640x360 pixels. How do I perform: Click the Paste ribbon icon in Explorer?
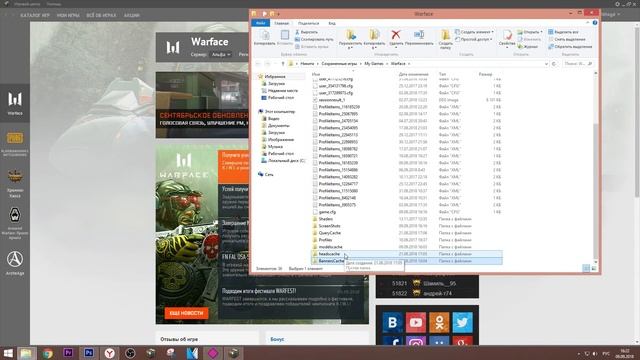coord(284,38)
